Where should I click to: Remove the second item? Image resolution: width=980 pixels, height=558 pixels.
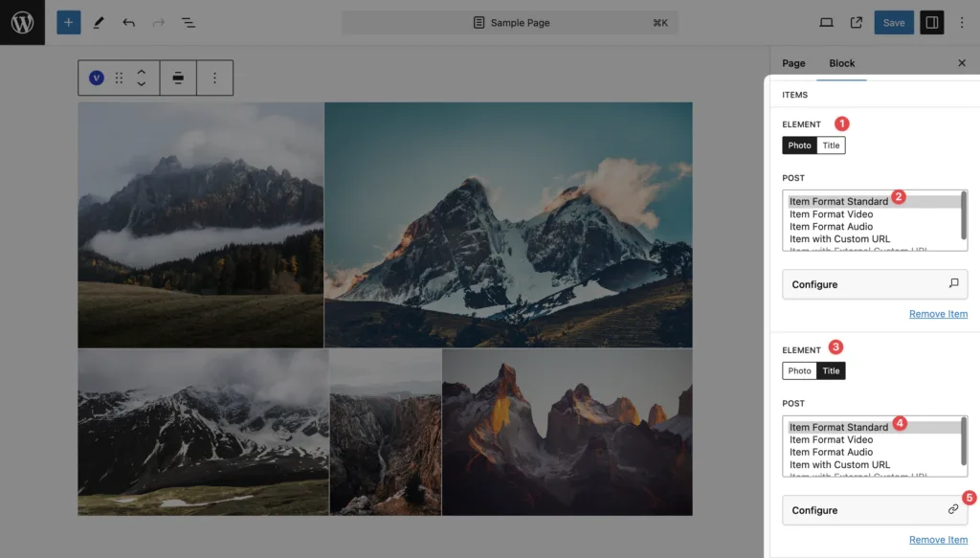[938, 539]
